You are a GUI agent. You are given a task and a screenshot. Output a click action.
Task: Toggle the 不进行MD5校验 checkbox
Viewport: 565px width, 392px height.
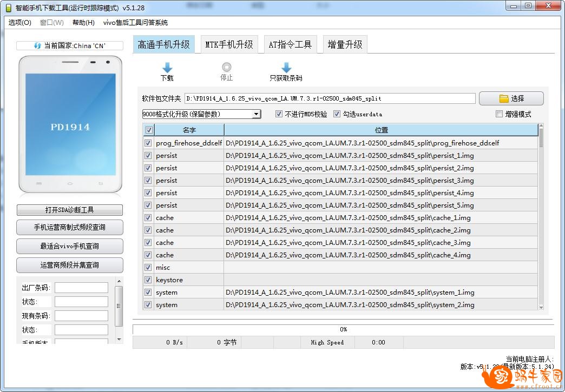tap(279, 114)
